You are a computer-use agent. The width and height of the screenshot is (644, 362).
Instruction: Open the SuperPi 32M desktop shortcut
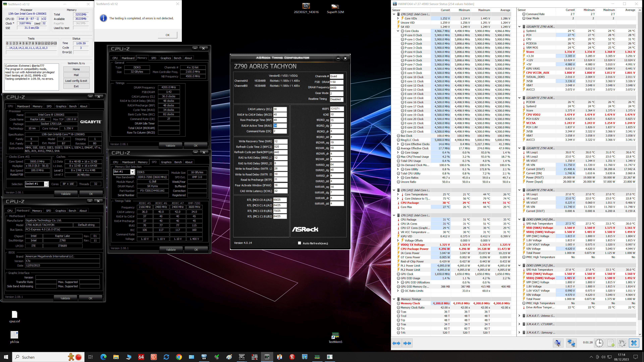335,8
